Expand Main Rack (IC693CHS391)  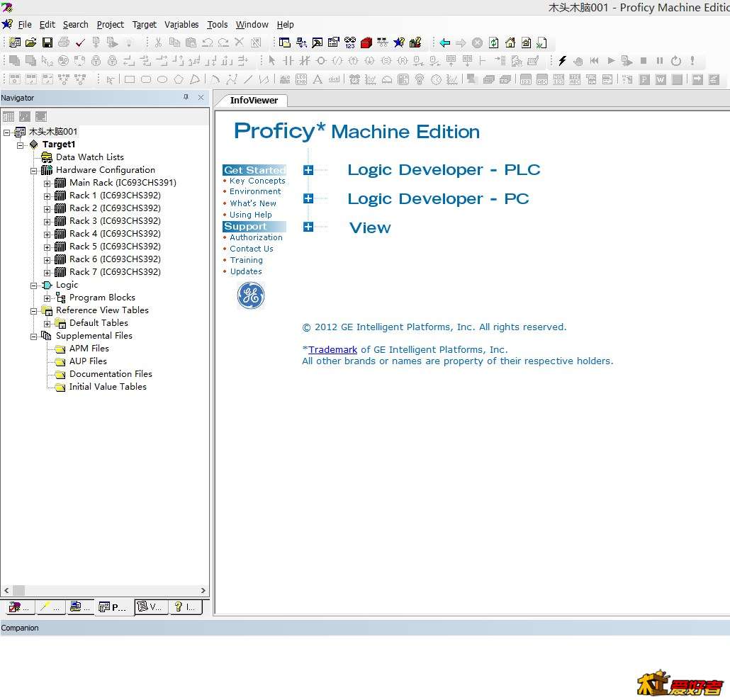47,184
